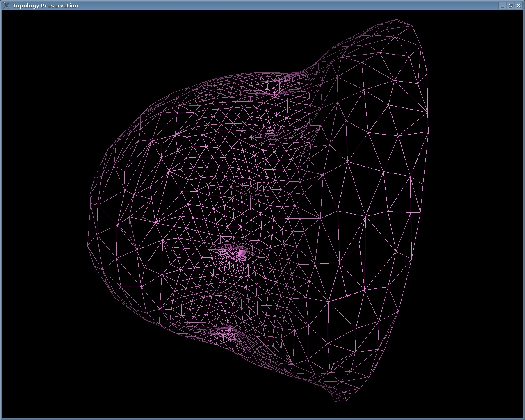Click the leftmost edge vertex of the mesh
The image size is (525, 420).
tap(88, 245)
